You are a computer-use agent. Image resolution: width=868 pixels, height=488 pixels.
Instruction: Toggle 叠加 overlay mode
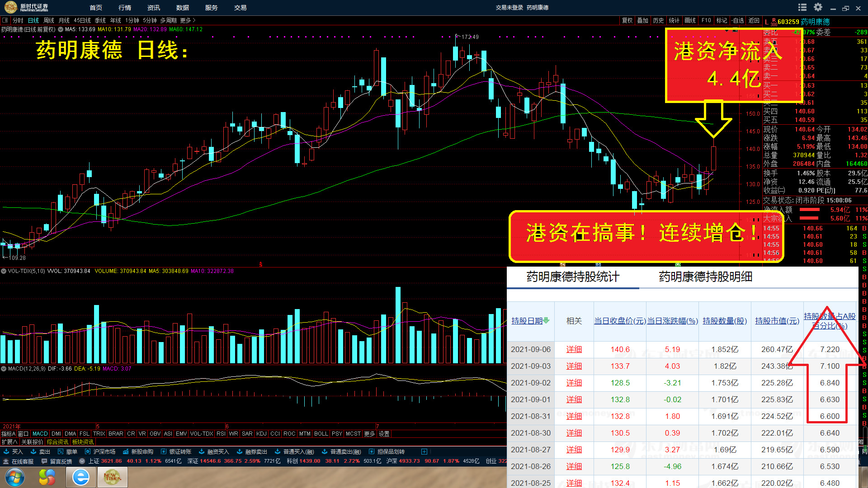click(x=642, y=20)
